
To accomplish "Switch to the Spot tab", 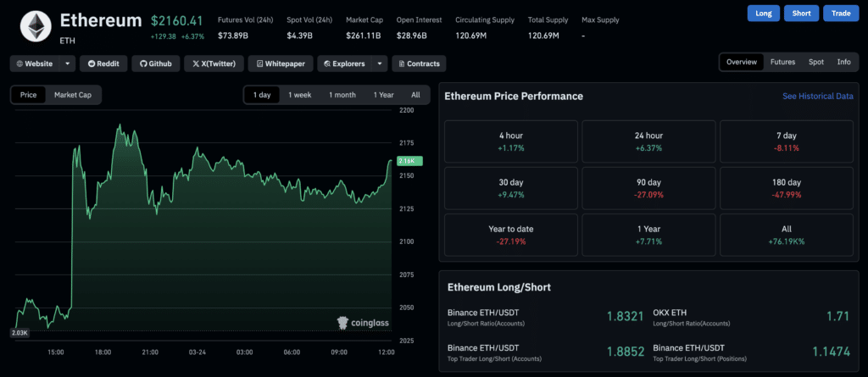I will pyautogui.click(x=816, y=62).
